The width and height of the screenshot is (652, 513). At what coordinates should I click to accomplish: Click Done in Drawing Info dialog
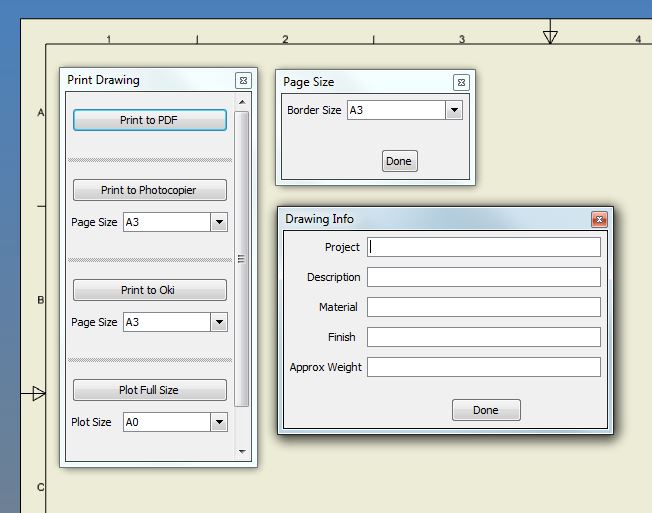486,410
